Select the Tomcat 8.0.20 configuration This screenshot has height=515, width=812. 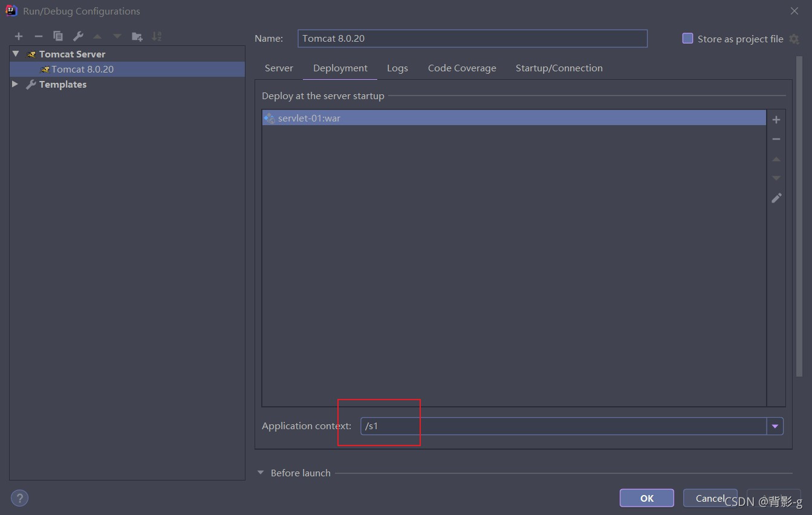tap(127, 69)
